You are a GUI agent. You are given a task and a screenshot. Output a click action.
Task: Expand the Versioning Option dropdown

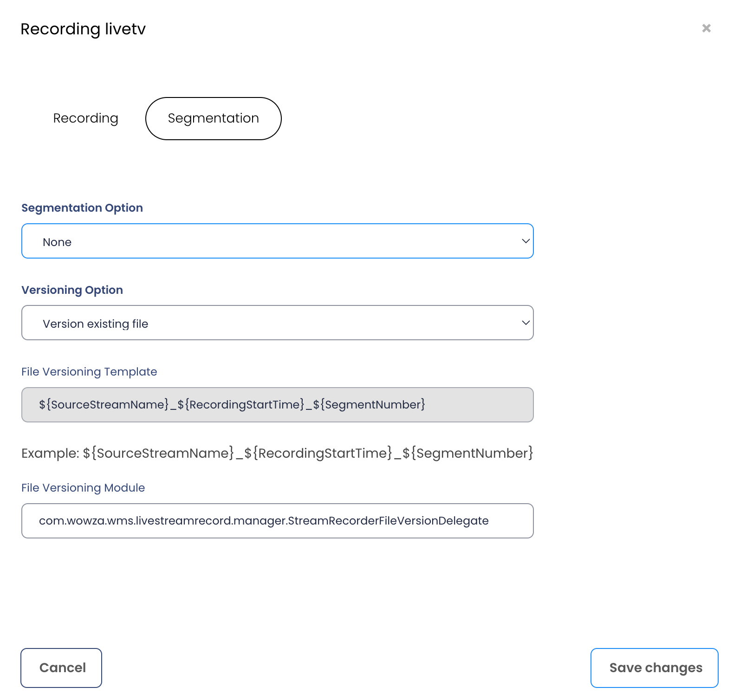point(277,323)
